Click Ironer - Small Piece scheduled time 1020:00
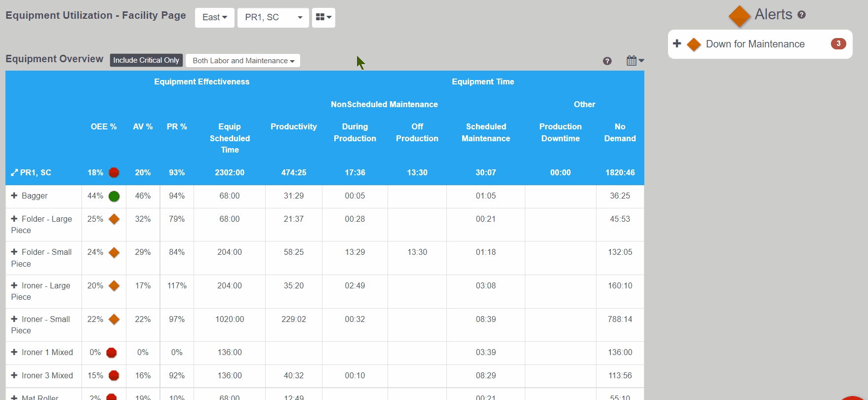This screenshot has height=400, width=868. [230, 319]
